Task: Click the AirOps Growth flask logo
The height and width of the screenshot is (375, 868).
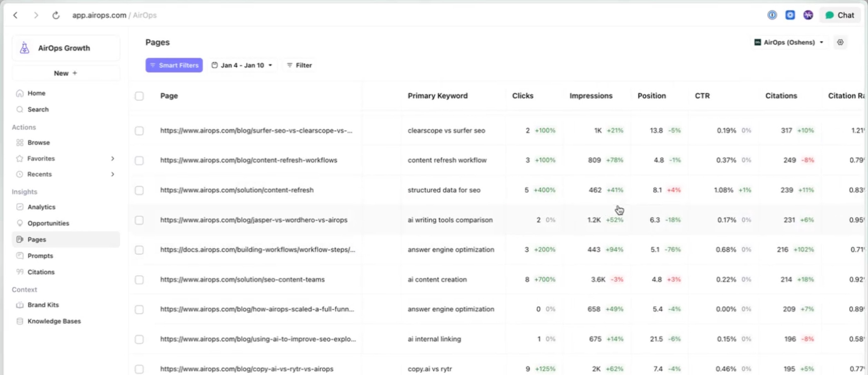Action: point(24,48)
